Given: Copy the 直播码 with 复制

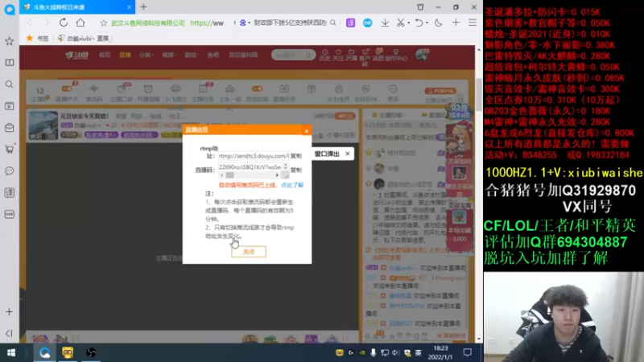Looking at the screenshot, I should click(x=296, y=170).
